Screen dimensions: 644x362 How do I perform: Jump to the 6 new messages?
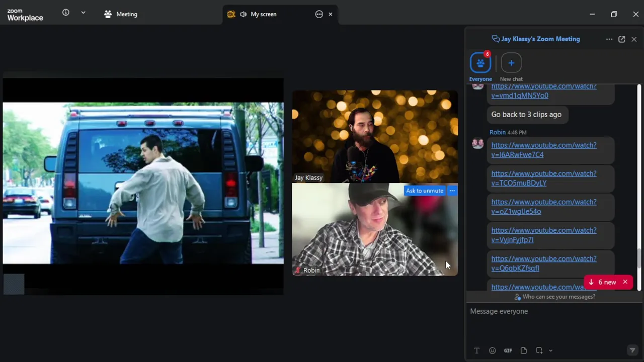[x=603, y=282]
